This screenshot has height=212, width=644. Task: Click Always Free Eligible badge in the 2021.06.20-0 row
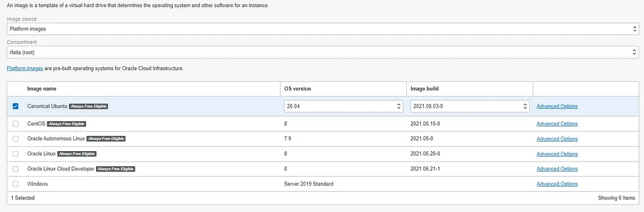(x=77, y=153)
